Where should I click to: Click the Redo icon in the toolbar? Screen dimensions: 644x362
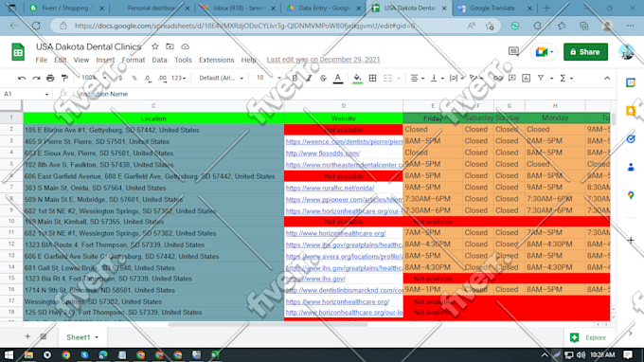(x=36, y=78)
